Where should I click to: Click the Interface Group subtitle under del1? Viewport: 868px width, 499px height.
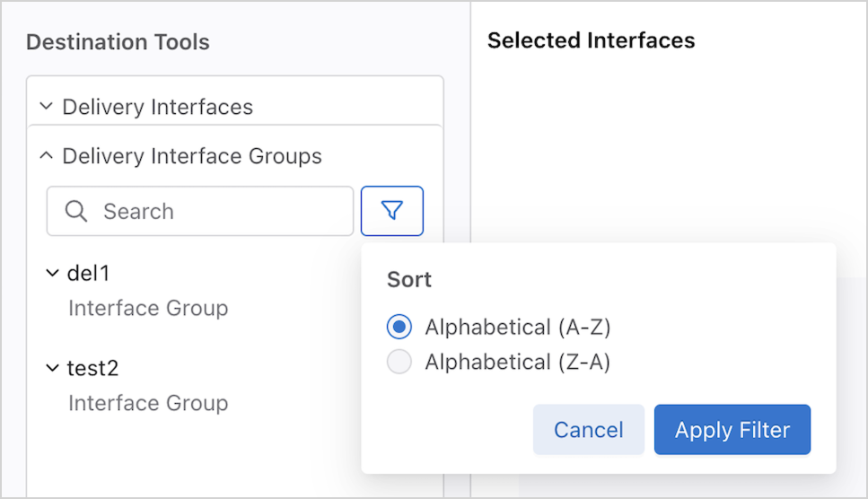pos(148,308)
